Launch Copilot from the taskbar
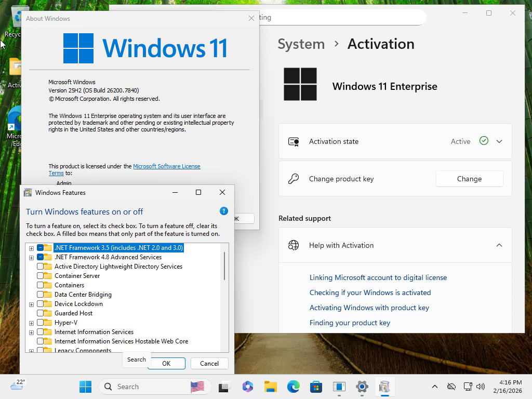The image size is (532, 399). 248,387
